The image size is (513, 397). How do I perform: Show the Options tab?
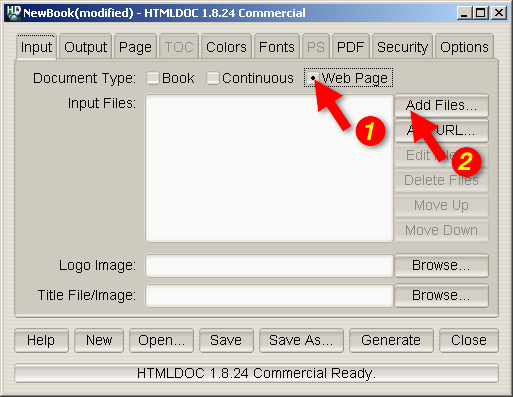coord(464,47)
